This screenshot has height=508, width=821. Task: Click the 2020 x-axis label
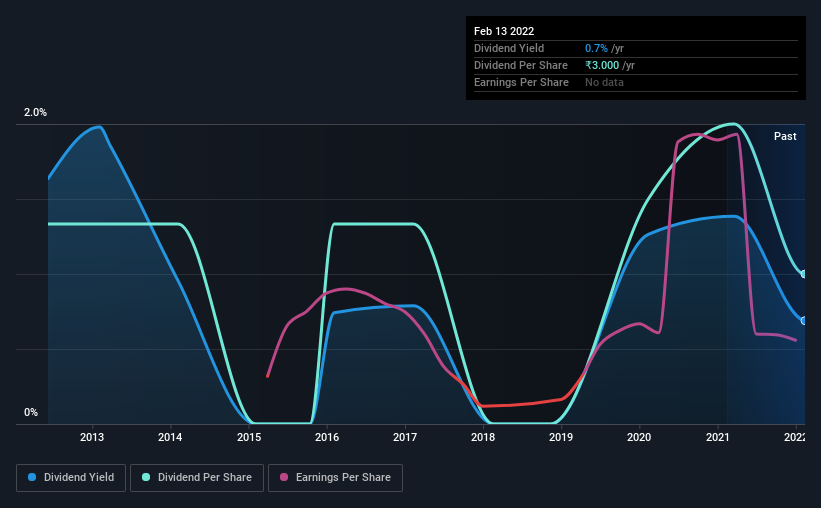point(639,437)
